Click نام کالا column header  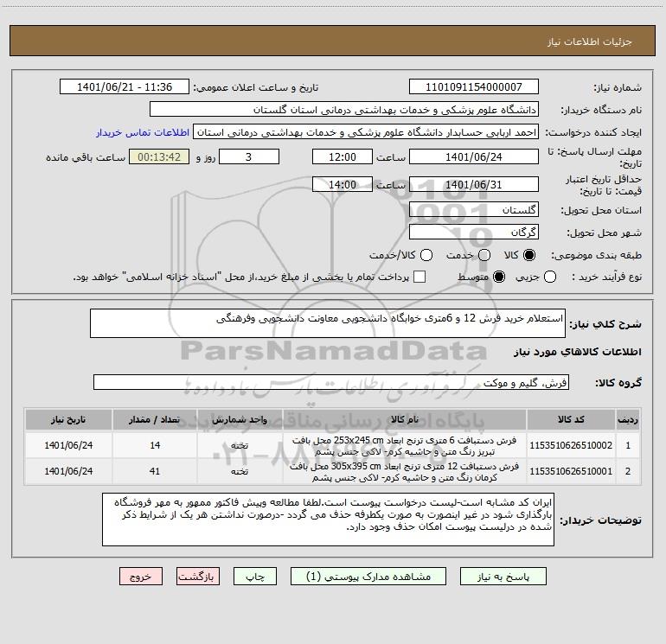click(405, 419)
